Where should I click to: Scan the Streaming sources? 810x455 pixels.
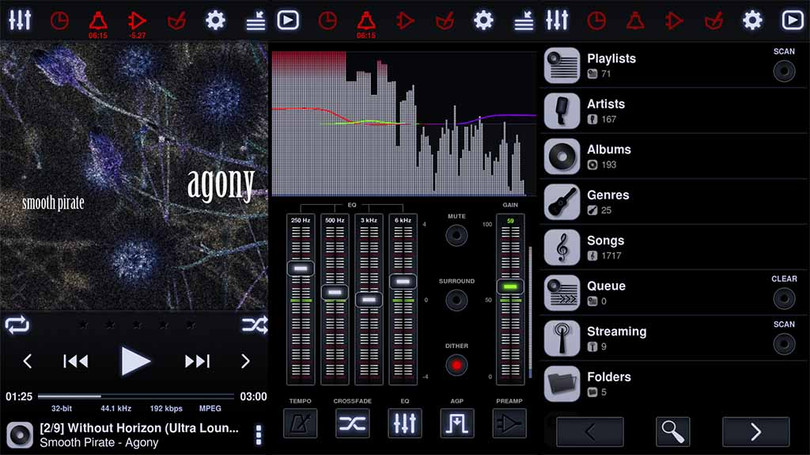[784, 339]
